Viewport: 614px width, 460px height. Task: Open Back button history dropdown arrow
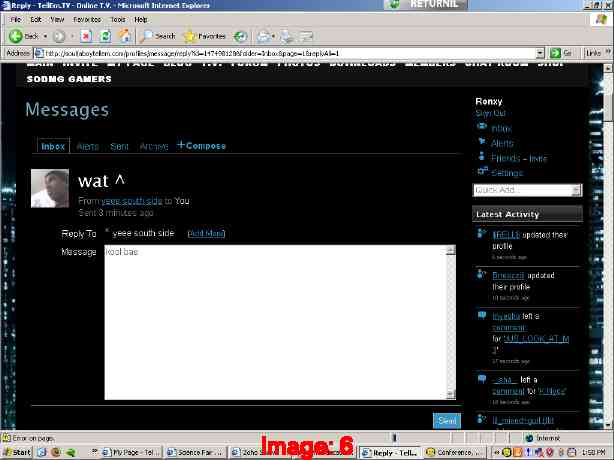(45, 36)
